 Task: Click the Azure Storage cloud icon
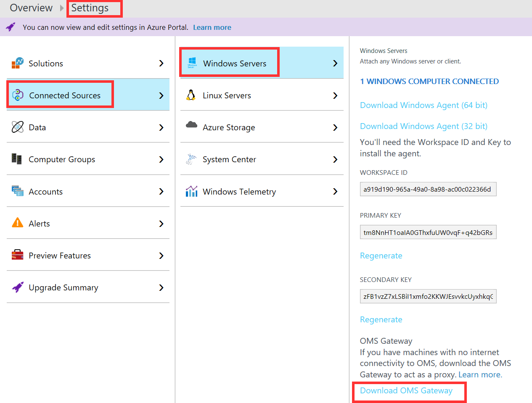[191, 125]
